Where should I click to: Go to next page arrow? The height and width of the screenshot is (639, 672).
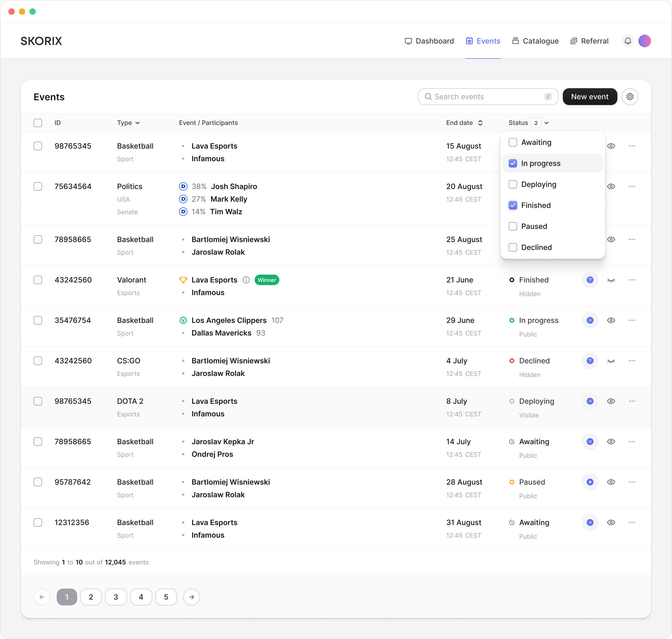191,597
